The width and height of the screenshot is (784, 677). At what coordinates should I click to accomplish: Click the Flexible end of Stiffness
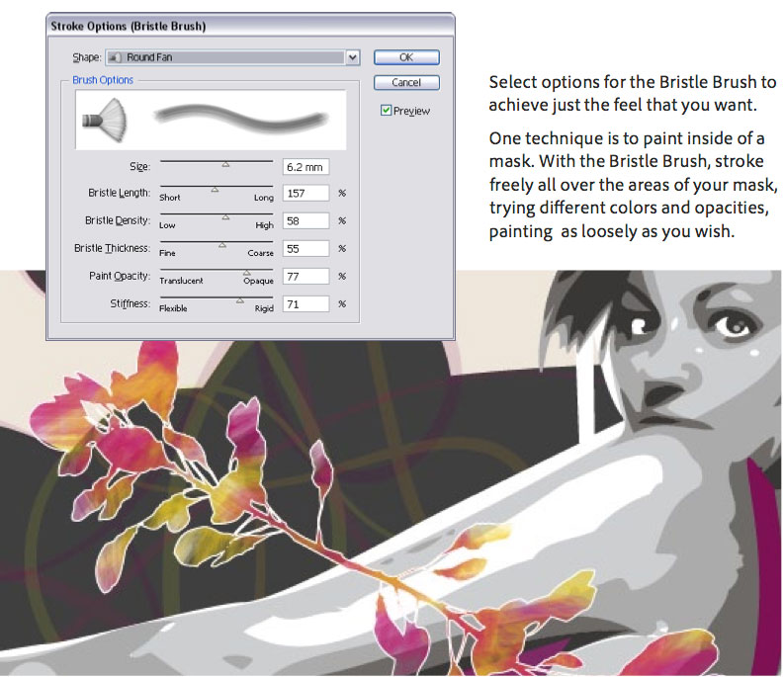point(173,308)
